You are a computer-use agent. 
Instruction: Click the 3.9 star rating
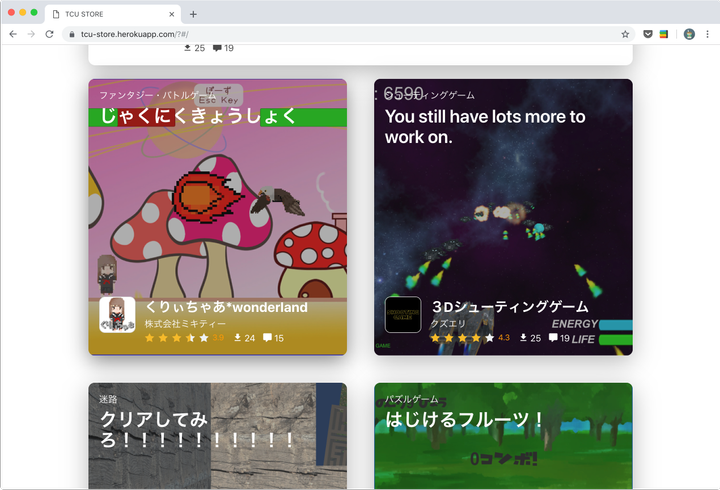click(x=184, y=338)
